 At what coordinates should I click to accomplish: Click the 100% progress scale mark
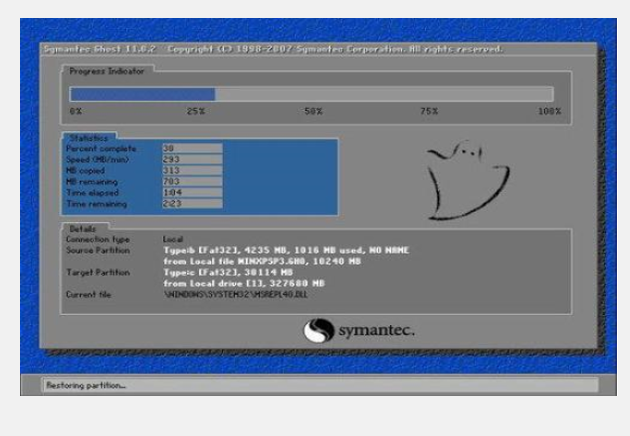[x=549, y=111]
